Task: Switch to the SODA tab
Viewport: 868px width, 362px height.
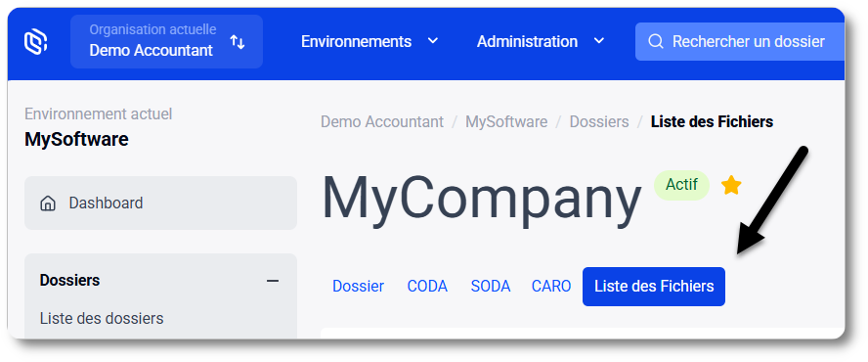Action: (x=491, y=287)
